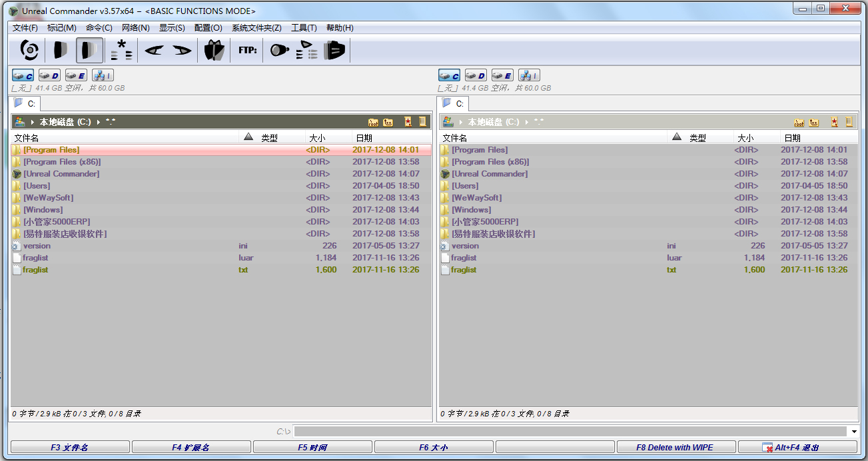Focus the command line input field
The height and width of the screenshot is (461, 868).
point(570,432)
